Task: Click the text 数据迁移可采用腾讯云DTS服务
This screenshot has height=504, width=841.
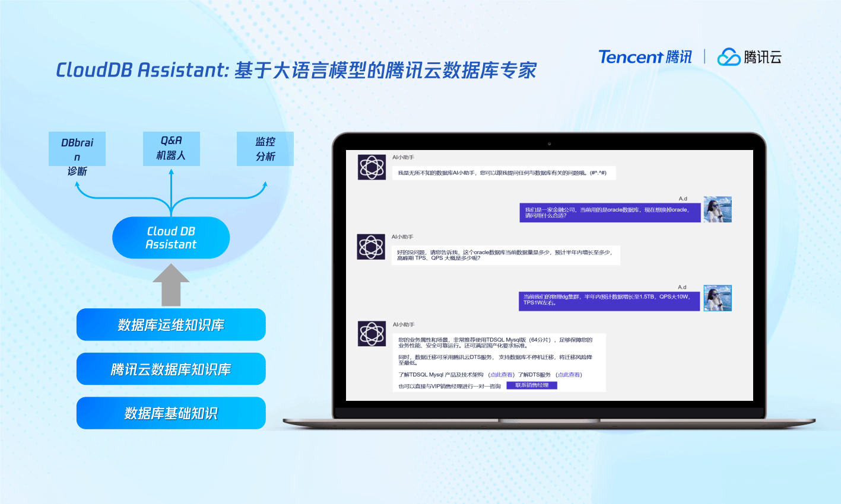Action: 453,358
